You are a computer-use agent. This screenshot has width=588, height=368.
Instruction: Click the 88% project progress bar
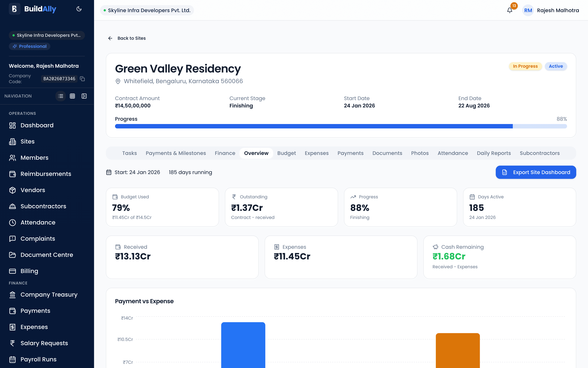pos(341,126)
